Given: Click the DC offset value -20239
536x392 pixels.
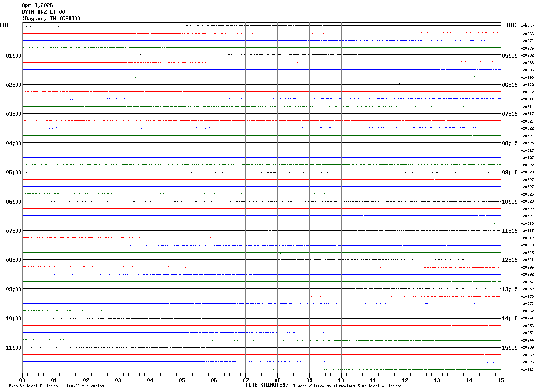Looking at the screenshot, I should pos(528,348).
